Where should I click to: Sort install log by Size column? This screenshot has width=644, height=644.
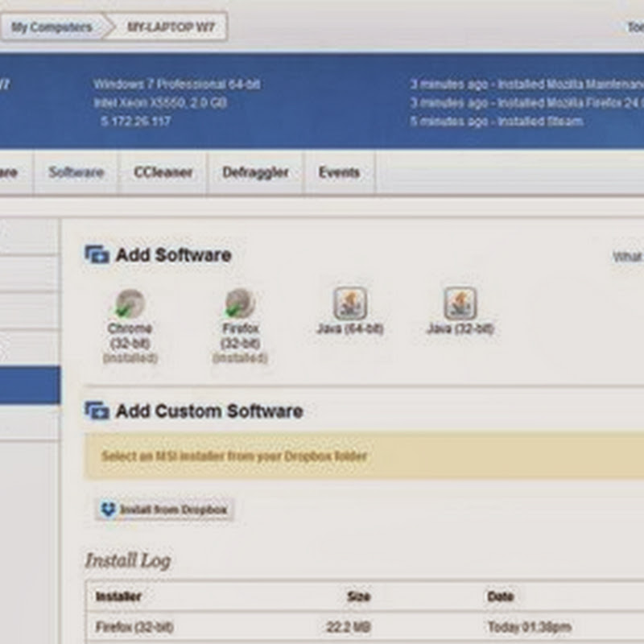358,597
